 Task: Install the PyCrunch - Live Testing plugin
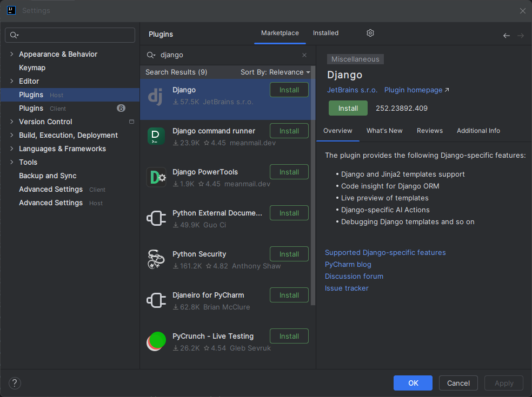289,336
